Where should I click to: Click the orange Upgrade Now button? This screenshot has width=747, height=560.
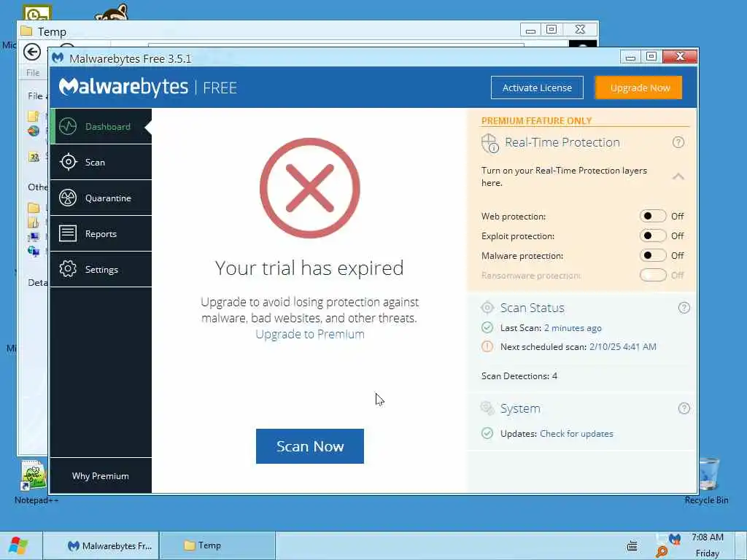(x=640, y=87)
